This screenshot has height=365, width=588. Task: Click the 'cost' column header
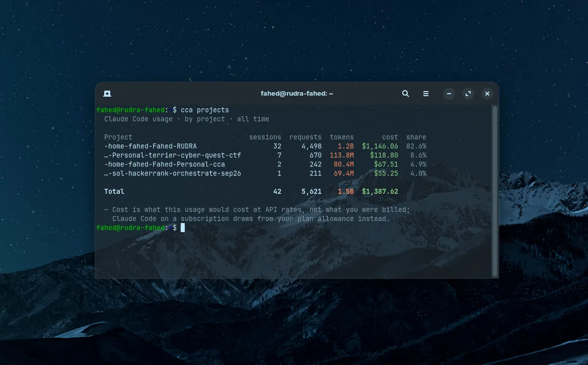point(390,137)
